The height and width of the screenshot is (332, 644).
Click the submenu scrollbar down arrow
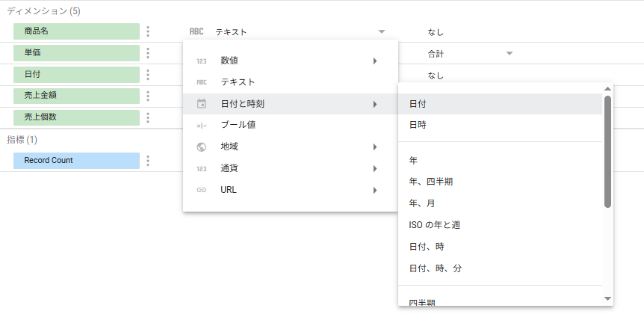tap(608, 298)
